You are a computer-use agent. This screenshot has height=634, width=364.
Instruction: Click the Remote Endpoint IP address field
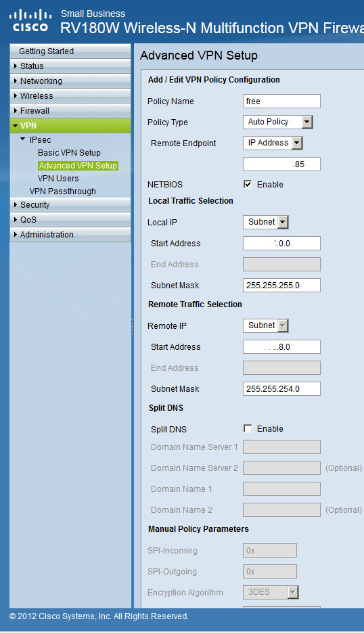pyautogui.click(x=281, y=164)
